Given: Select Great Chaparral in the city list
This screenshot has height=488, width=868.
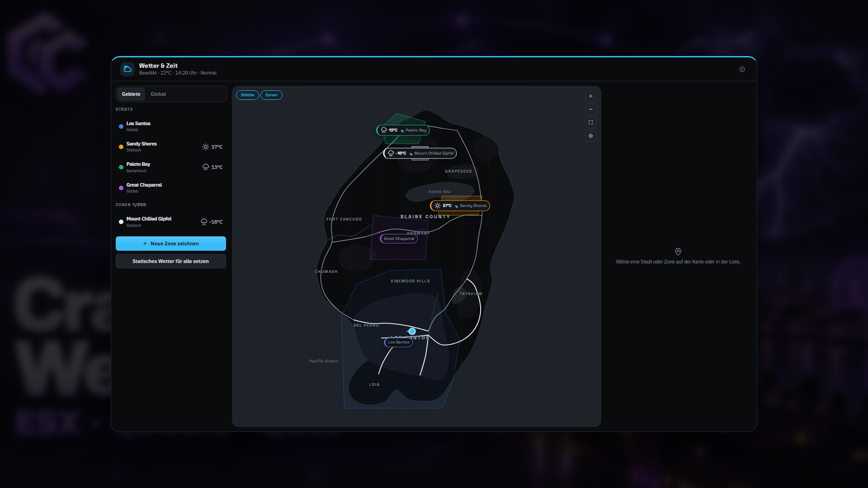Looking at the screenshot, I should click(x=171, y=188).
